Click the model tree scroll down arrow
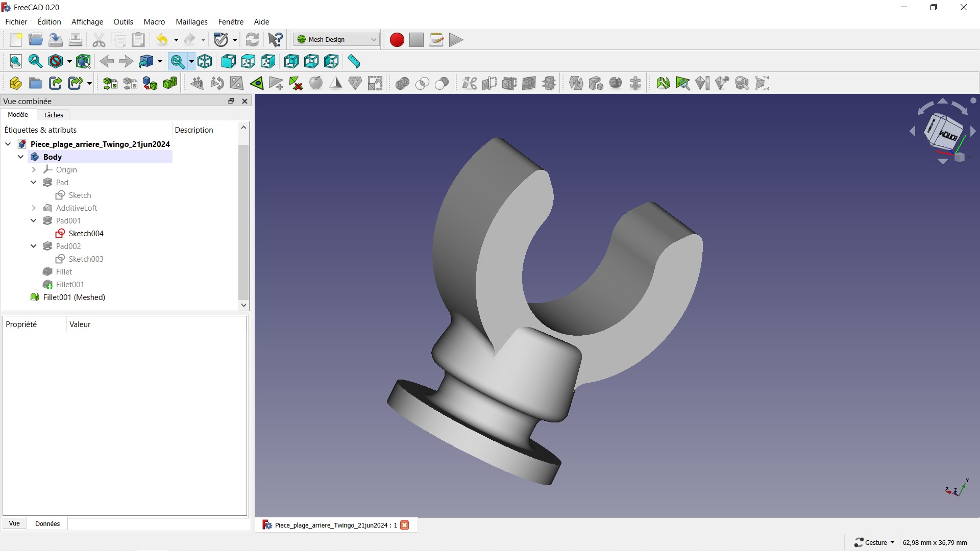Viewport: 980px width, 551px height. point(243,305)
